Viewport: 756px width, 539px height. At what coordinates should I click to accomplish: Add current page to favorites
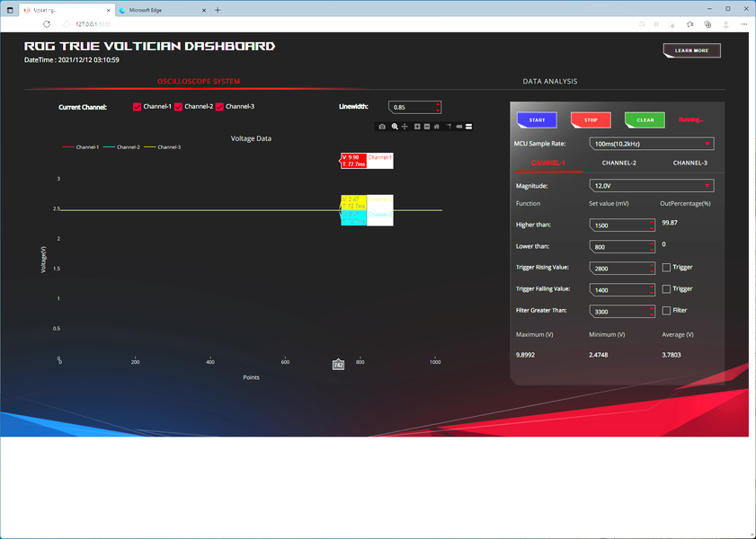[672, 24]
